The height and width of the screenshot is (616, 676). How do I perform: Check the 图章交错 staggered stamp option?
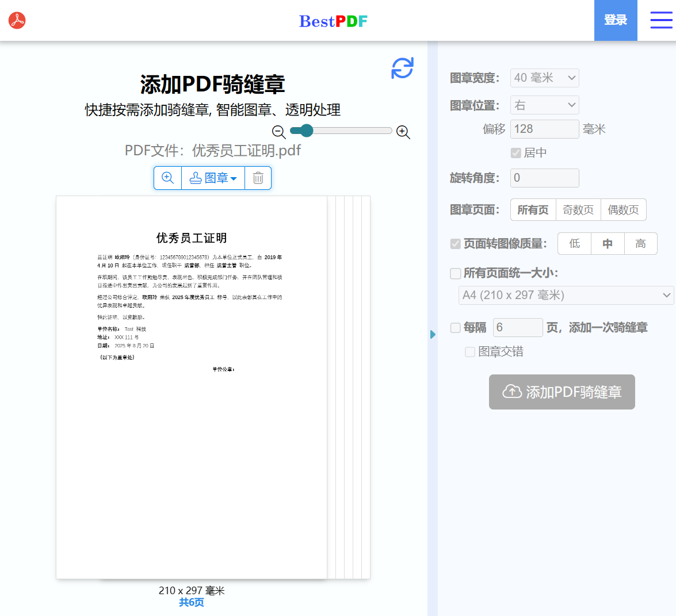pos(470,351)
